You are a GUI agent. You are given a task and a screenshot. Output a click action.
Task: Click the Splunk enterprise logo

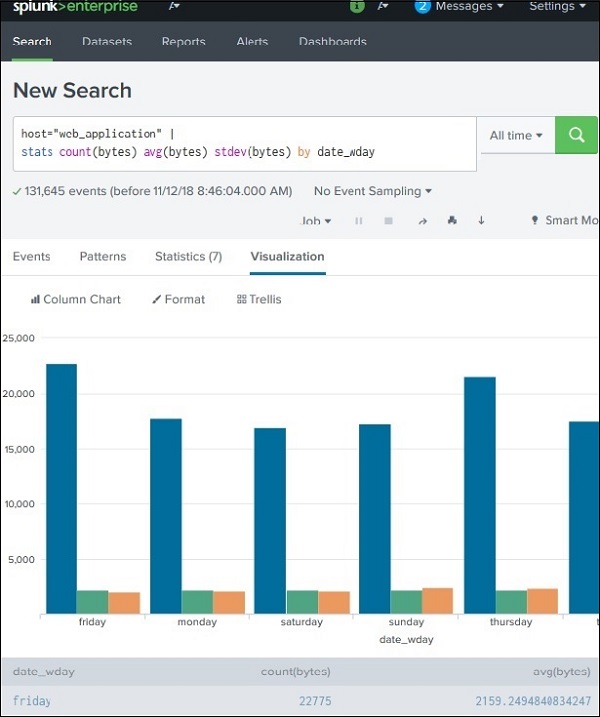point(75,7)
